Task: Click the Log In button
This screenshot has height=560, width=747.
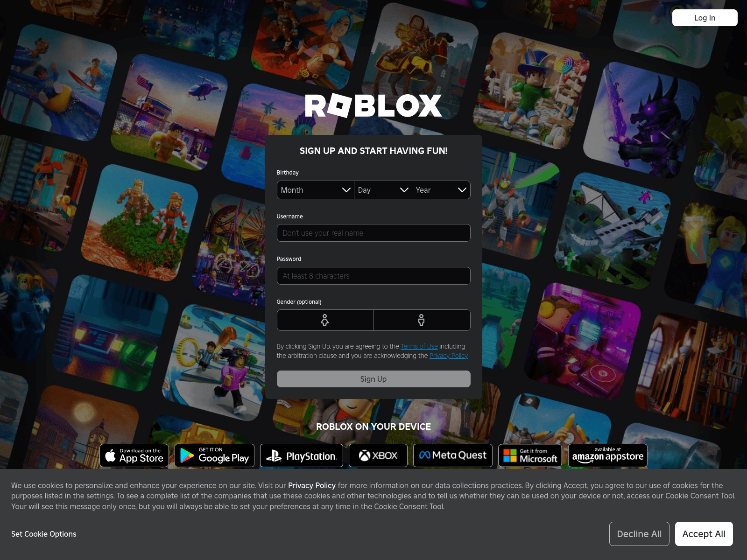Action: [705, 18]
